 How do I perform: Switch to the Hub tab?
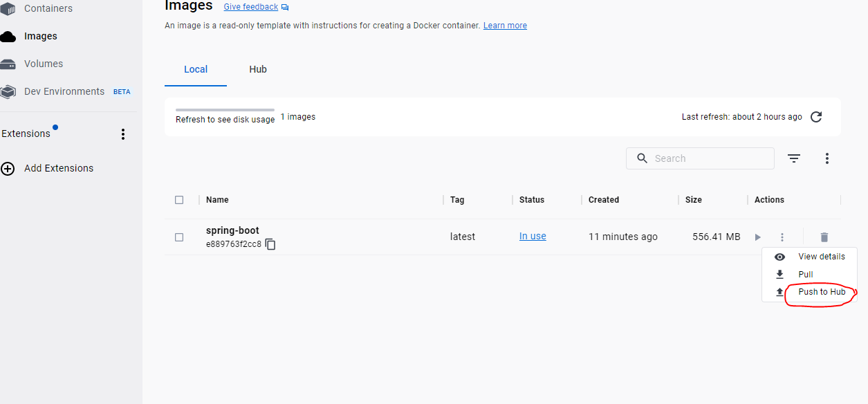tap(258, 69)
